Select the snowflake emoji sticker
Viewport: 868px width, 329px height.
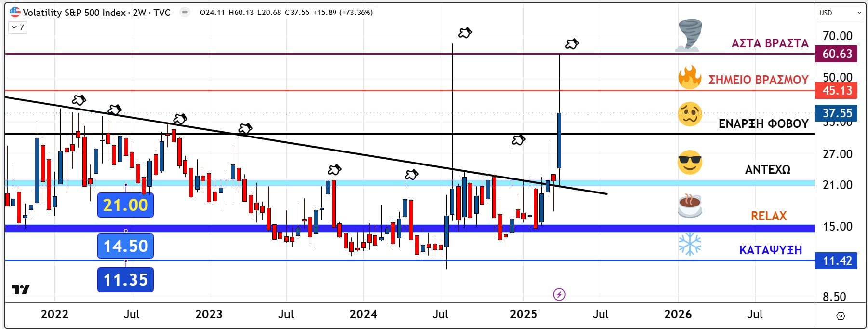click(x=690, y=244)
